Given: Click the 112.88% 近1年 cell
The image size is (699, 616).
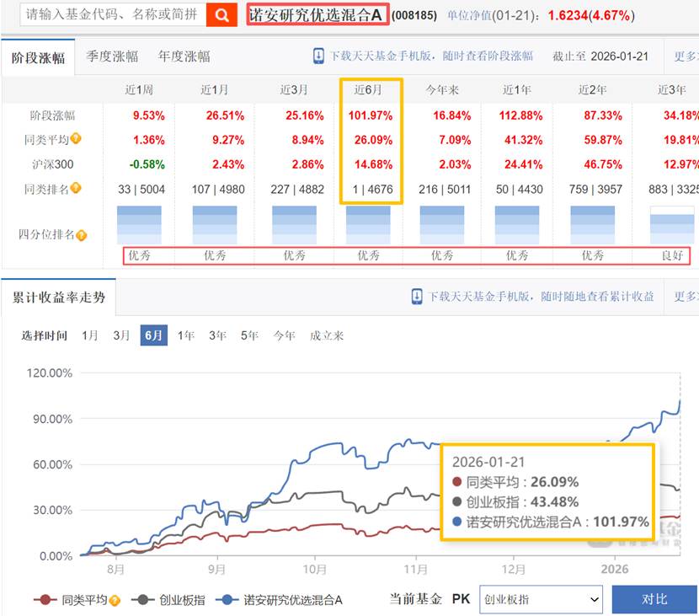Looking at the screenshot, I should pos(520,115).
